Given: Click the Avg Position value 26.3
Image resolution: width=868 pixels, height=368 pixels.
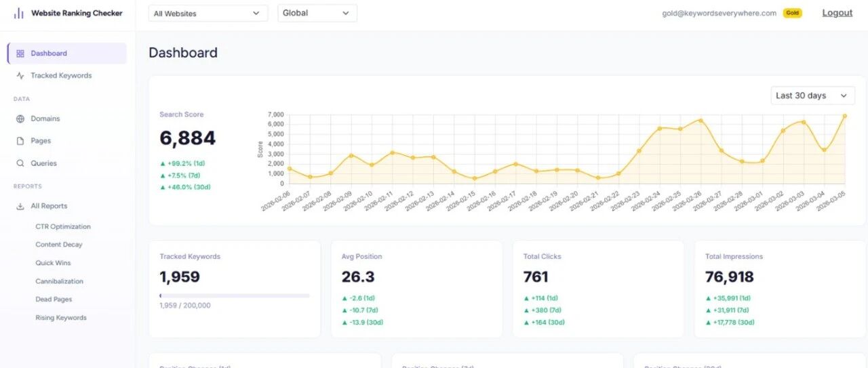Looking at the screenshot, I should tap(358, 277).
